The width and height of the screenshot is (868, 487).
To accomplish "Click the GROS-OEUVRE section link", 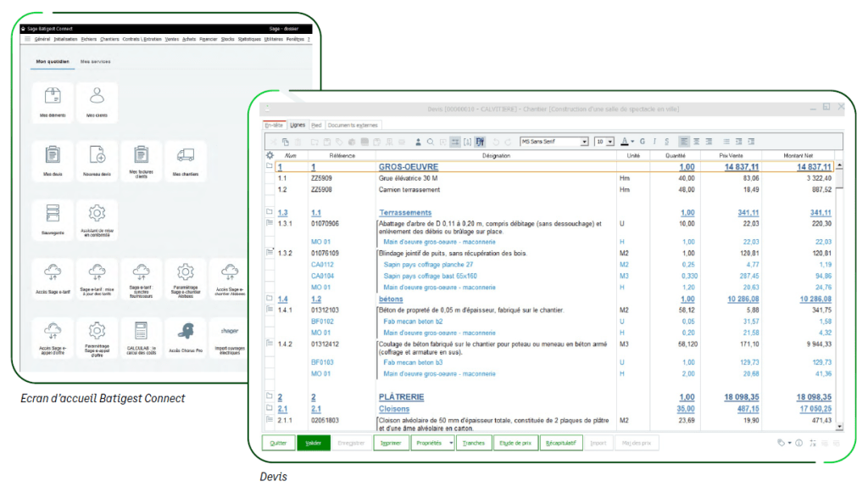I will 409,167.
